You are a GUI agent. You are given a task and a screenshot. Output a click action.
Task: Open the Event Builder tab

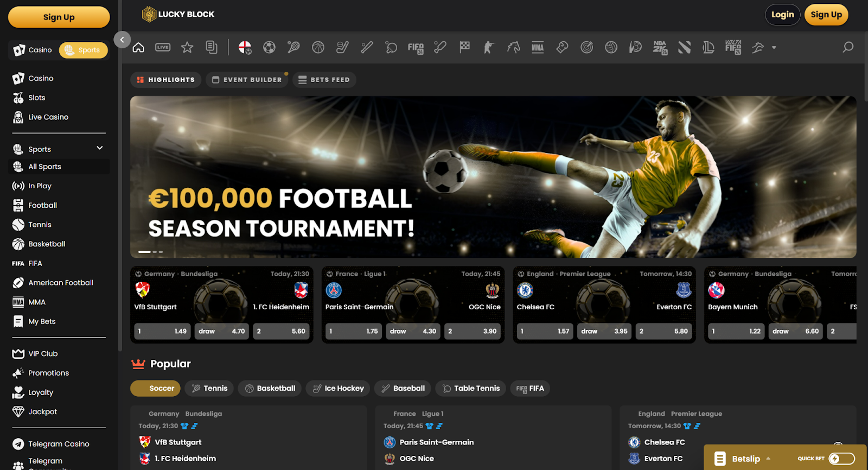(247, 80)
